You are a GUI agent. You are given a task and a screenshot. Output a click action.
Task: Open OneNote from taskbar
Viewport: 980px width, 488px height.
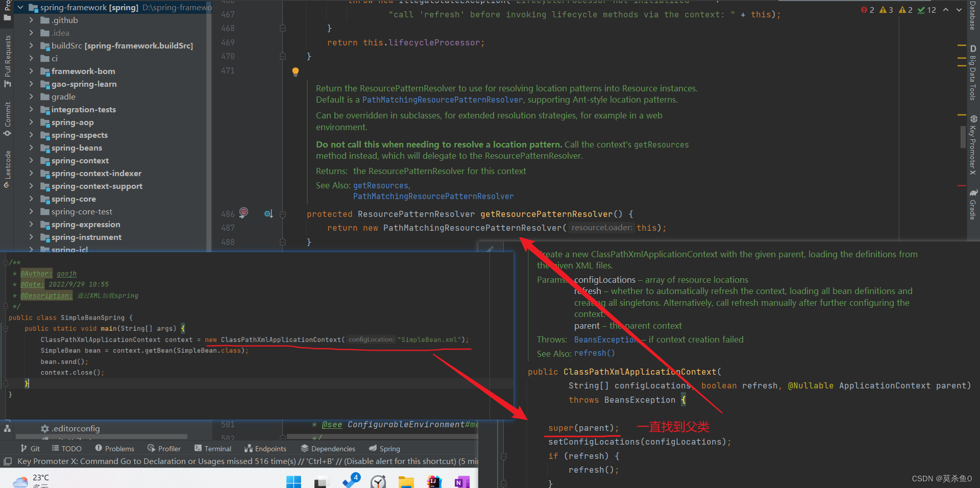point(462,481)
